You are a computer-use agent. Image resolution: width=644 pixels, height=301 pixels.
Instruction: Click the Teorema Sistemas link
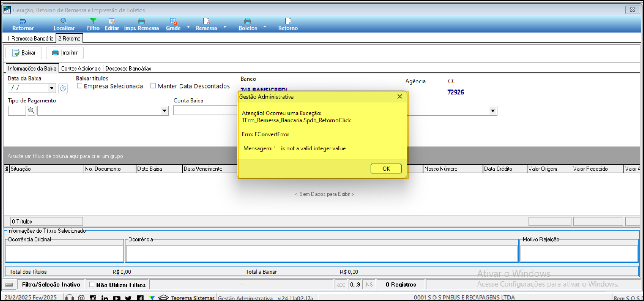[193, 298]
